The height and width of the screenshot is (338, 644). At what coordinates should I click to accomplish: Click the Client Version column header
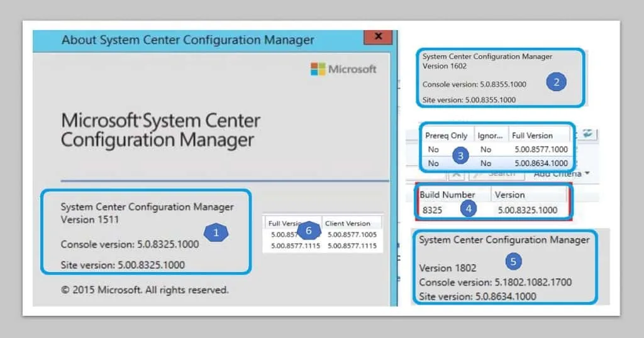pos(349,223)
